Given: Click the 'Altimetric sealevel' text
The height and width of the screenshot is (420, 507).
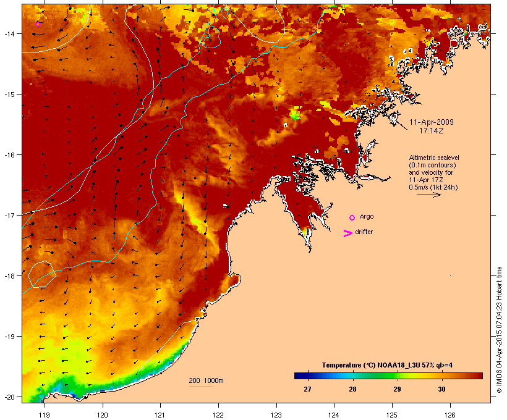Looking at the screenshot, I should (x=434, y=157).
